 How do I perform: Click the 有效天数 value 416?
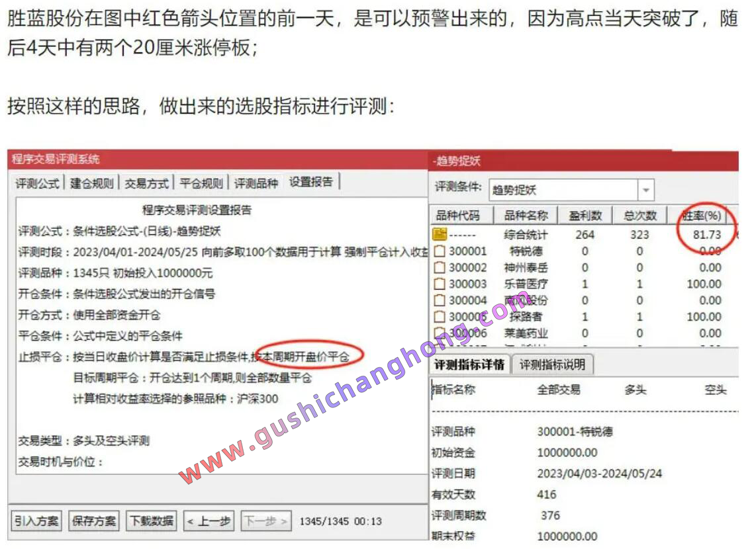tap(547, 495)
